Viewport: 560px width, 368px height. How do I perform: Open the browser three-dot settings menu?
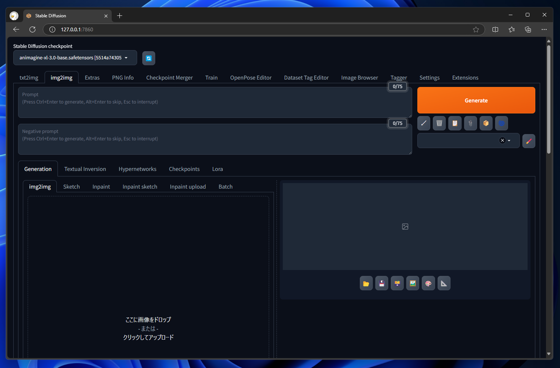point(544,29)
